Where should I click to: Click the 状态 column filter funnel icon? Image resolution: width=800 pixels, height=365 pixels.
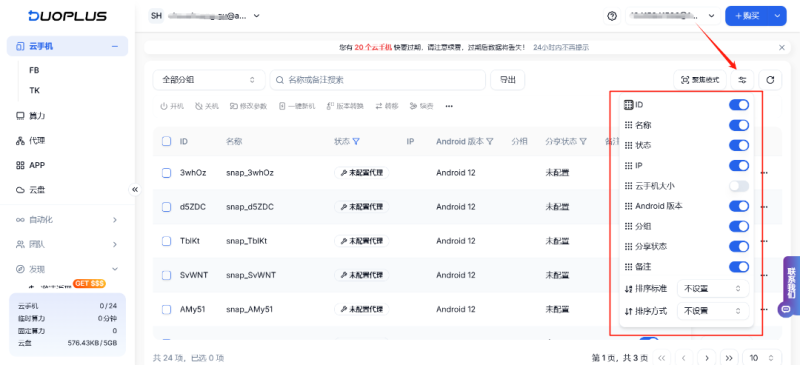point(356,141)
